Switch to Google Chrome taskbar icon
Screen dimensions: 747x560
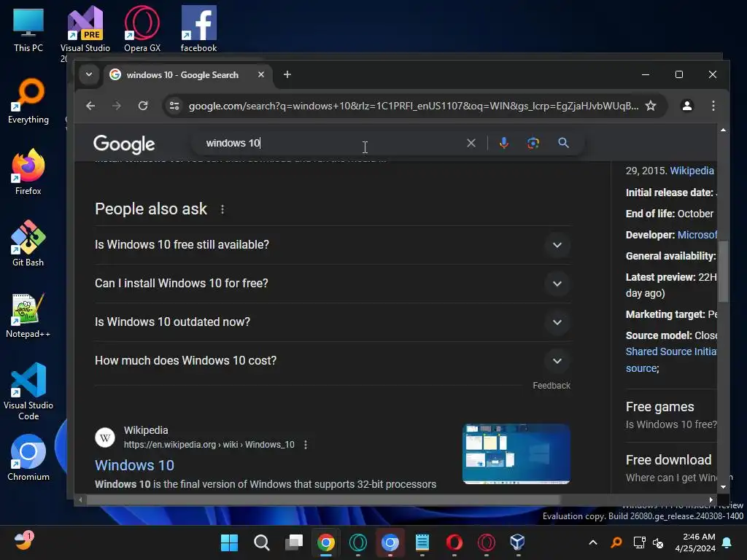pos(326,542)
